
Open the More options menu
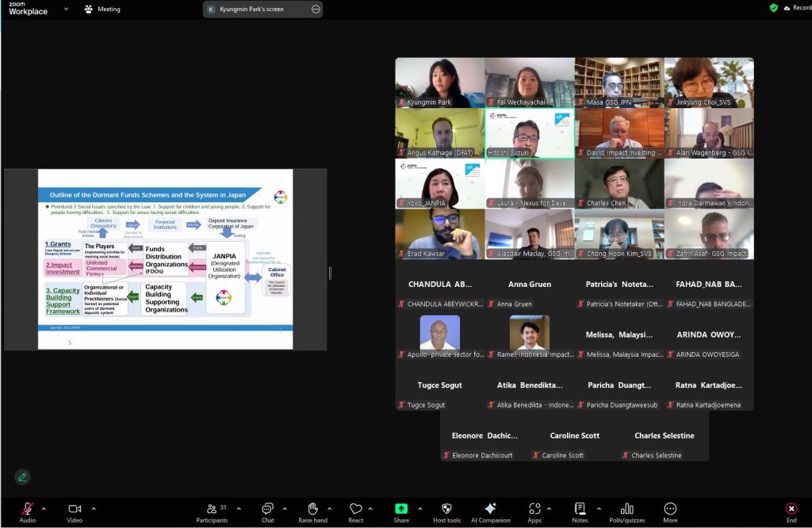[x=670, y=509]
